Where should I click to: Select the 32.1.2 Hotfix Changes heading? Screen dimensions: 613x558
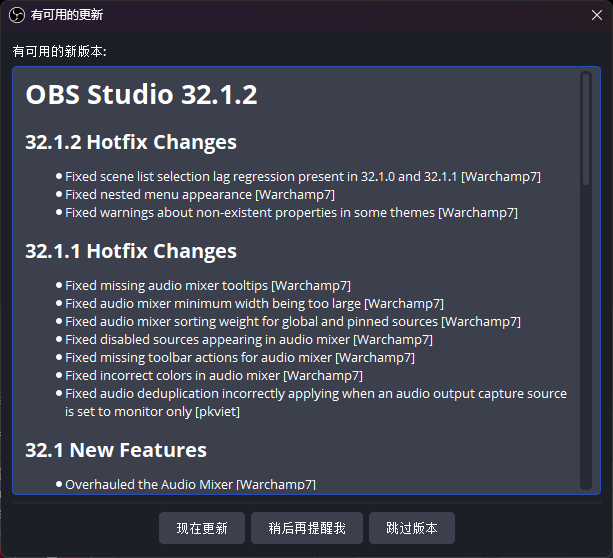click(131, 142)
